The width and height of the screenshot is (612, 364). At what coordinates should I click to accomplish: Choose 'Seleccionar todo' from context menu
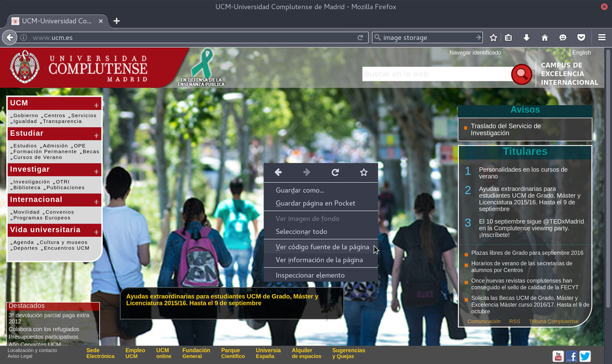[321, 232]
